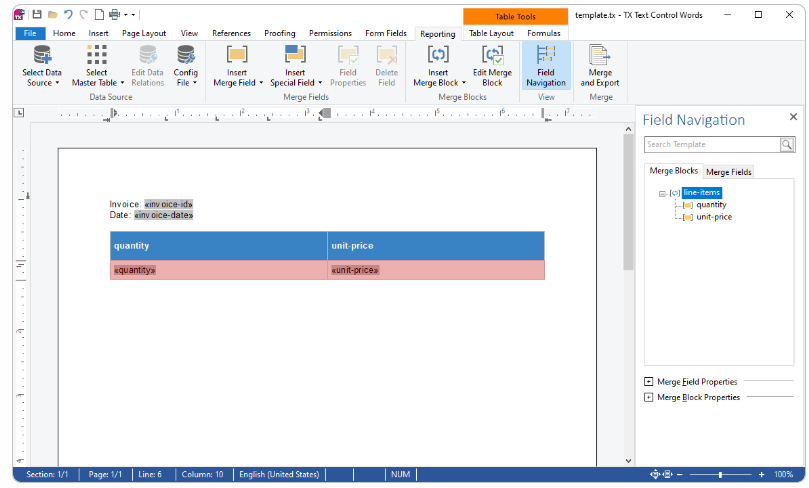The image size is (809, 488).
Task: Click the Edit Data Relations button
Action: (148, 66)
